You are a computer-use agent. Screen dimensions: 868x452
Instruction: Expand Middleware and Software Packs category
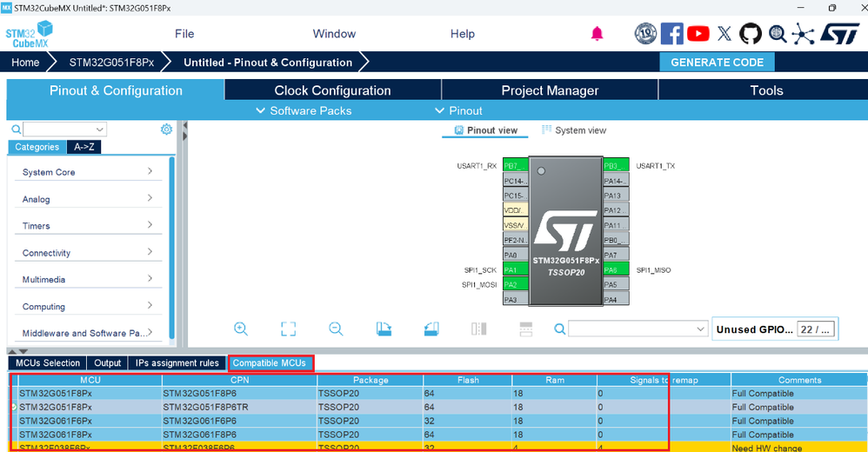click(88, 333)
